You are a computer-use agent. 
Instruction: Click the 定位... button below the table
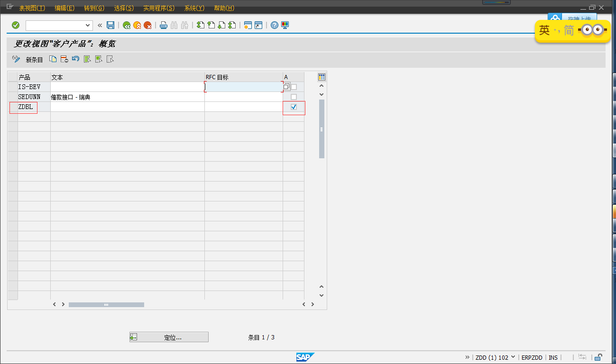click(168, 337)
